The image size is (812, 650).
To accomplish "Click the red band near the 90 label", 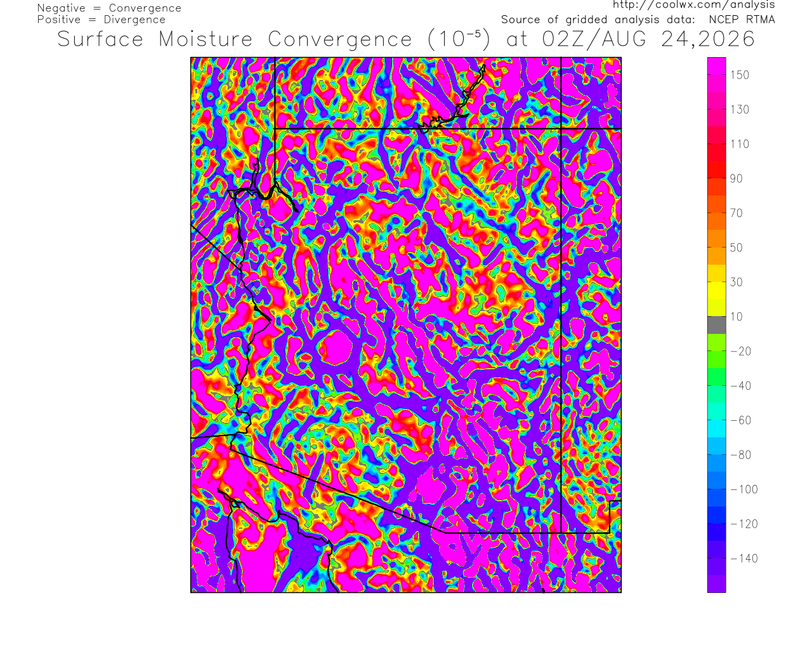I will [x=717, y=170].
